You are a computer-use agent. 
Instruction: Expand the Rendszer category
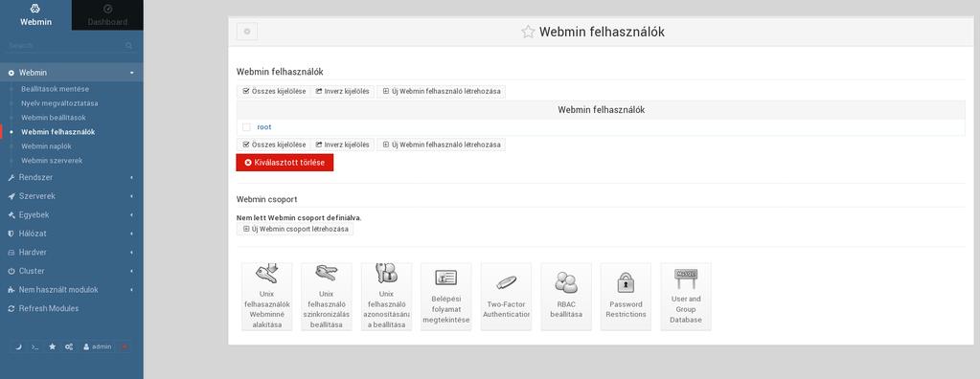[x=71, y=177]
